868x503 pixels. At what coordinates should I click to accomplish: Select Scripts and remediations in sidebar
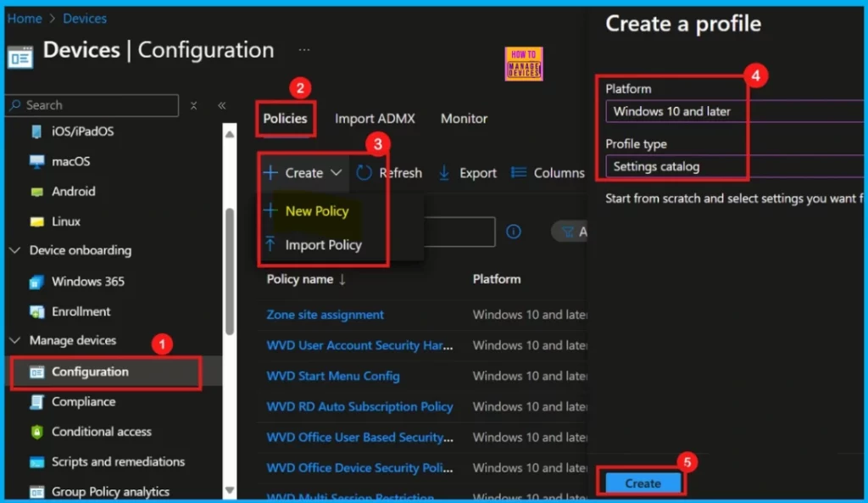118,462
